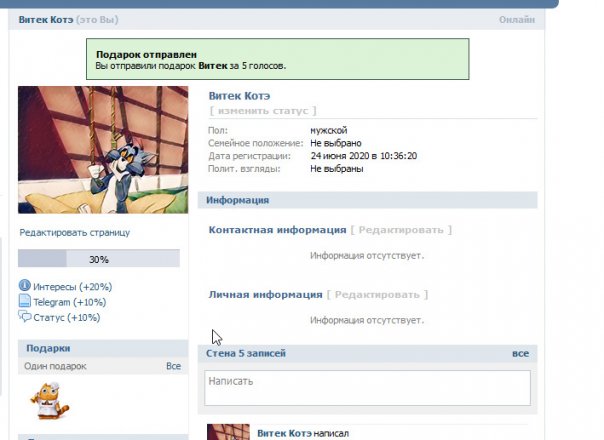Viewport: 604px width, 440px height.
Task: Click Telegram (+10%) link
Action: [69, 302]
